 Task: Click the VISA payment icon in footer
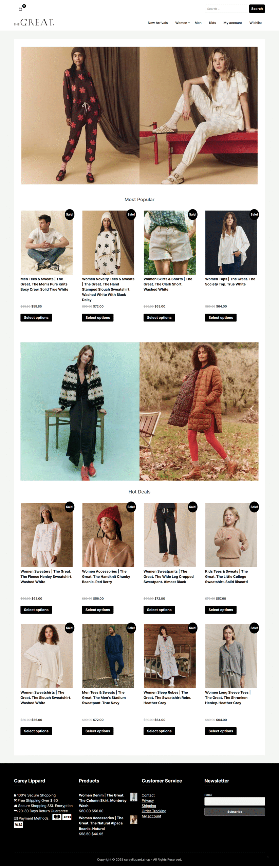(18, 825)
